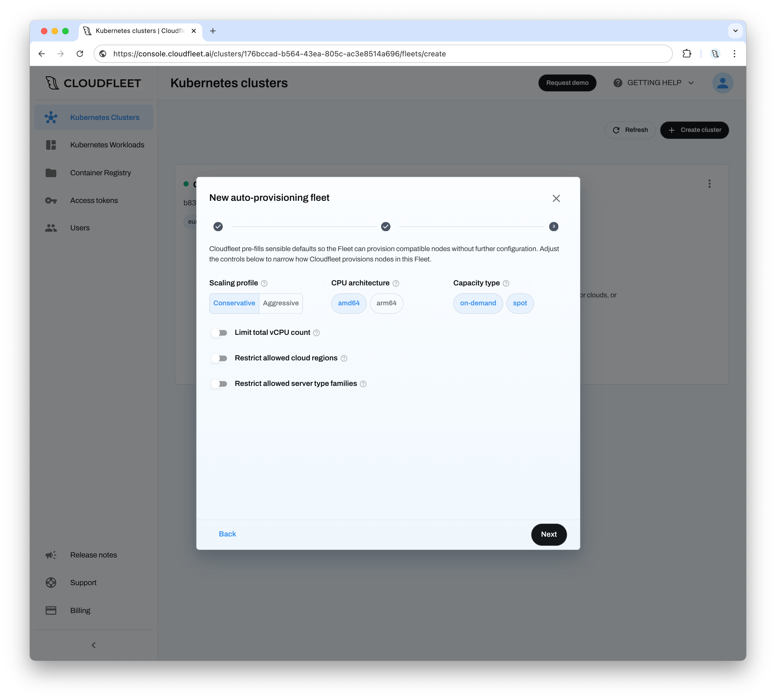The image size is (776, 700).
Task: Toggle the spot capacity chip
Action: tap(520, 303)
